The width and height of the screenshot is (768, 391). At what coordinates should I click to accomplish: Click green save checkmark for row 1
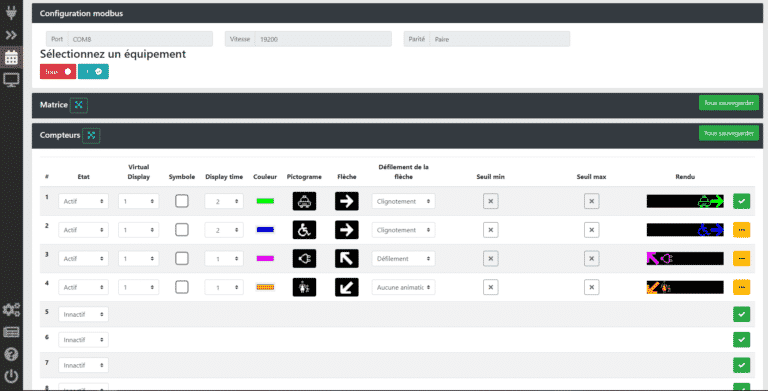point(742,201)
